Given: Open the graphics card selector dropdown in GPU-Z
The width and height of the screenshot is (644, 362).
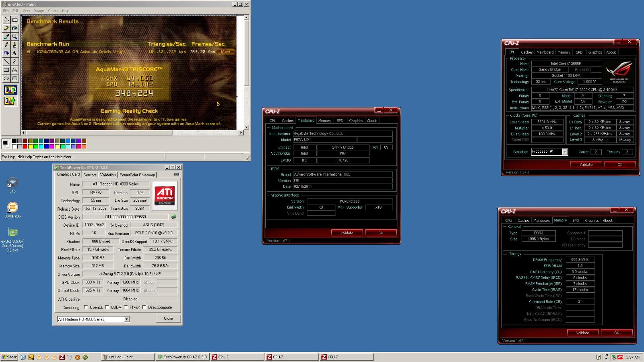Looking at the screenshot, I should (126, 319).
